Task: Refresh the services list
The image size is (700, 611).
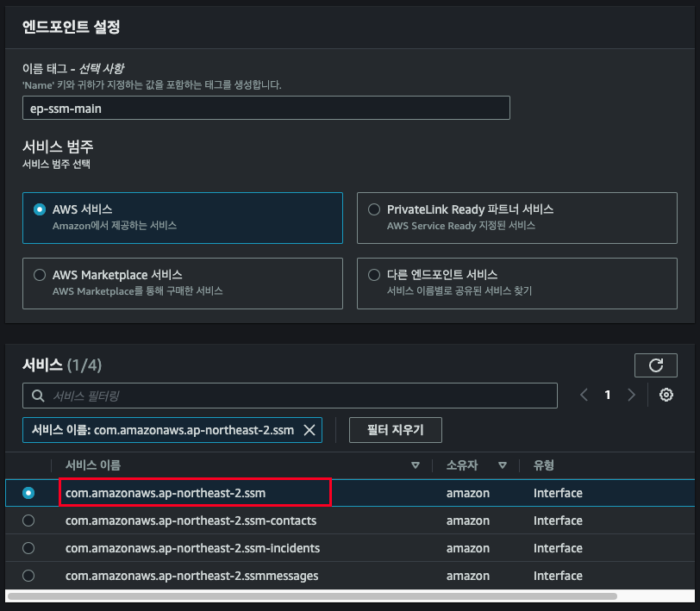Action: [x=655, y=365]
